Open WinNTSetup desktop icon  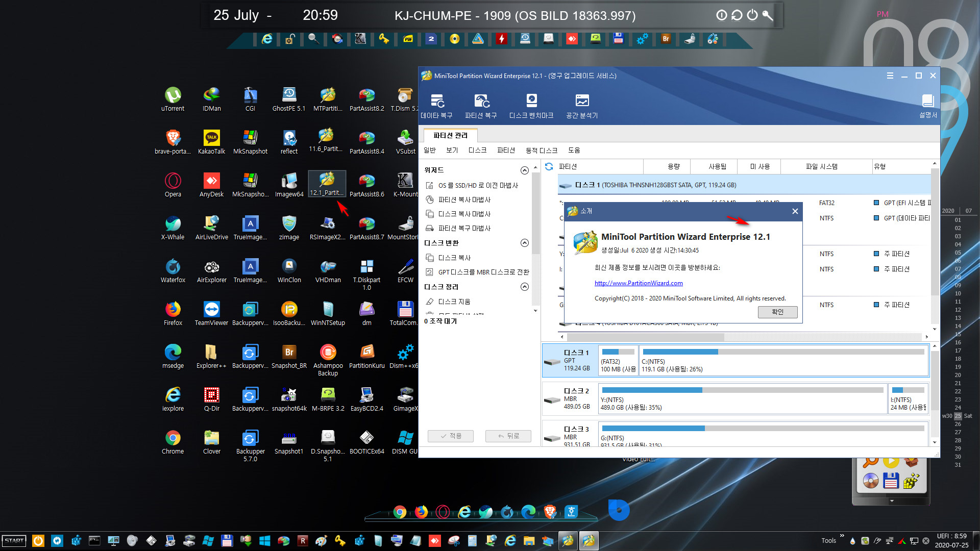pyautogui.click(x=328, y=314)
